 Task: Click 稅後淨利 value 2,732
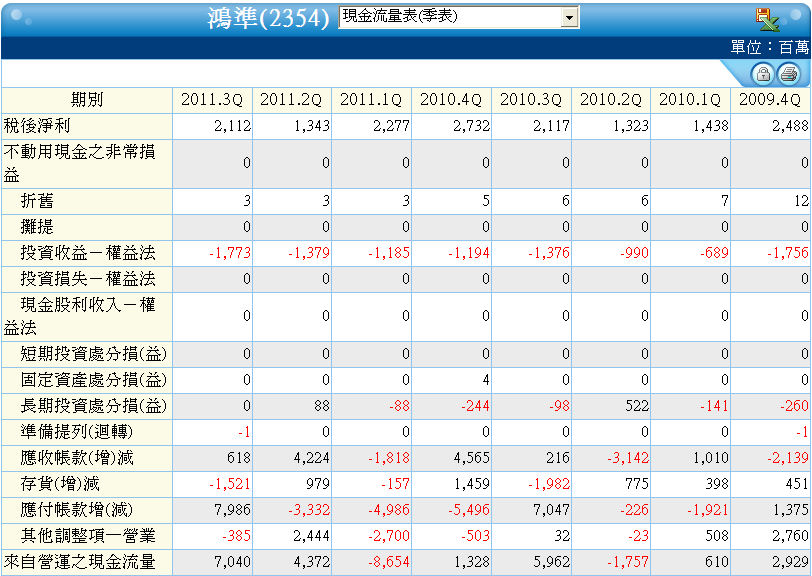(x=471, y=126)
